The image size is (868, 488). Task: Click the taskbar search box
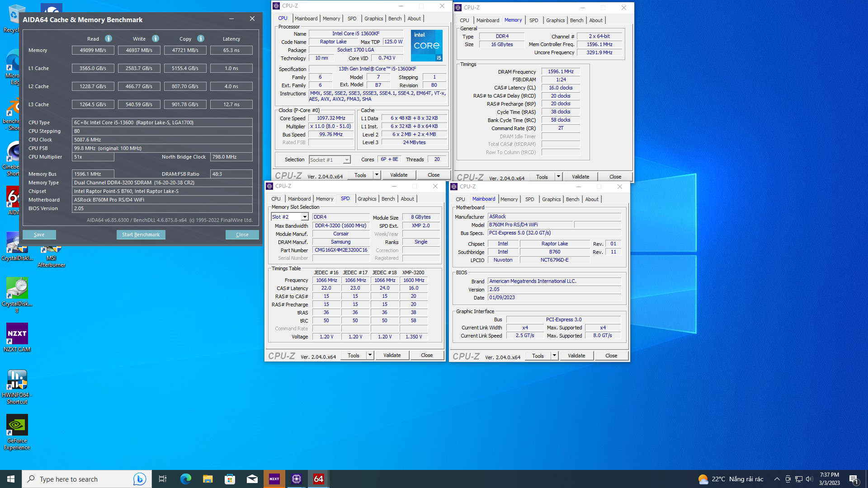pos(77,479)
